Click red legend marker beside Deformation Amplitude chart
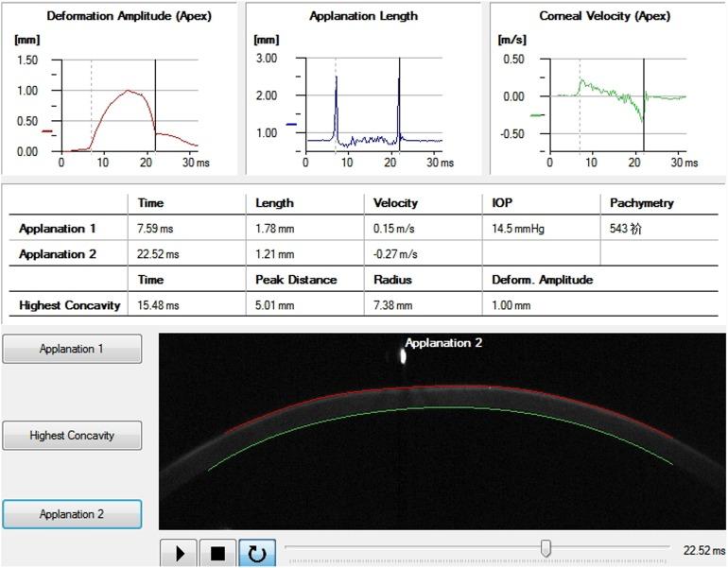 point(46,131)
